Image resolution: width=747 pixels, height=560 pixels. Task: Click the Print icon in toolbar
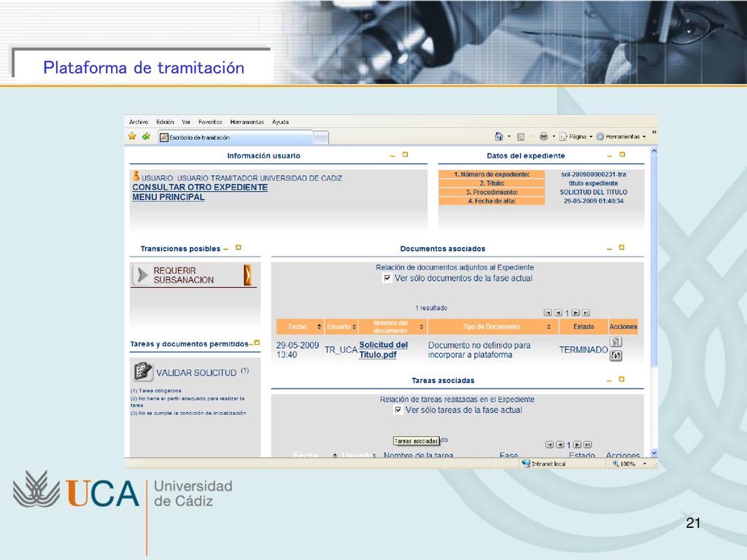543,136
